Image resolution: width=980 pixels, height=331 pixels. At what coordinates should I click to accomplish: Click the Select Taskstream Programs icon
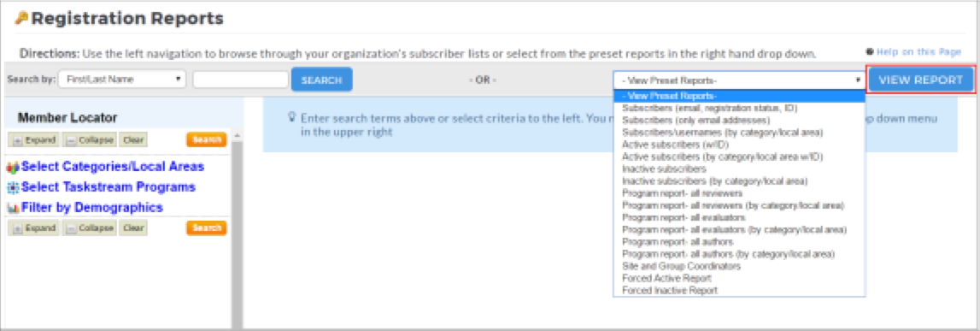(x=13, y=187)
